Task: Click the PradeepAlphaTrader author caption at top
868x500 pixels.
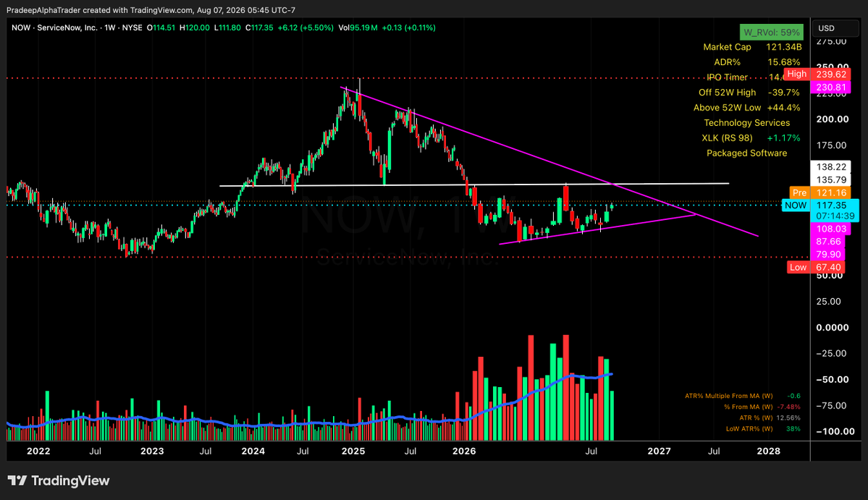Action: (x=151, y=11)
